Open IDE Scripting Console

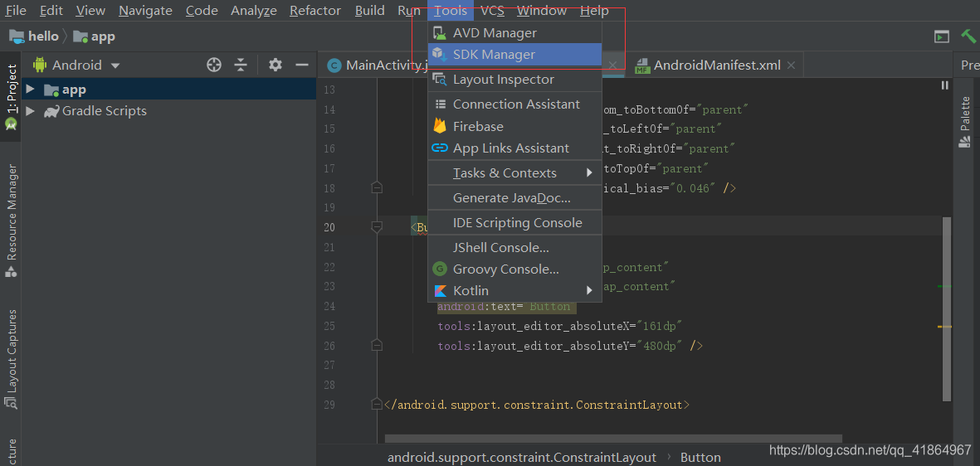pos(514,223)
